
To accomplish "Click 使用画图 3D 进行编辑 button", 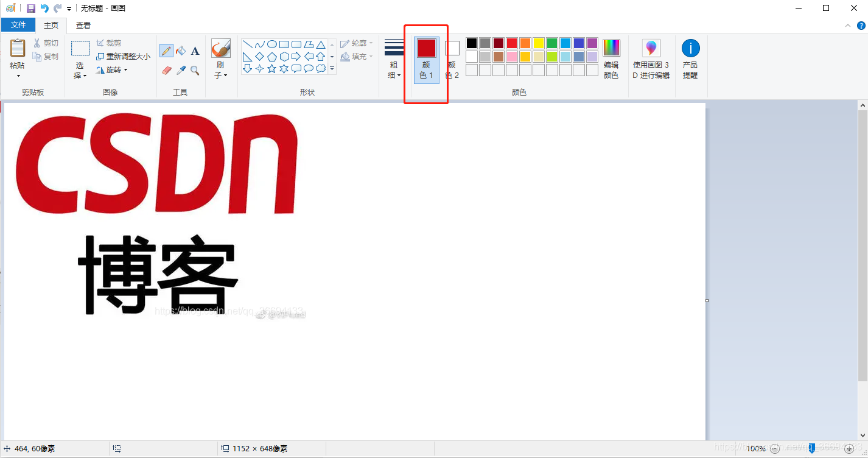I will tap(651, 59).
